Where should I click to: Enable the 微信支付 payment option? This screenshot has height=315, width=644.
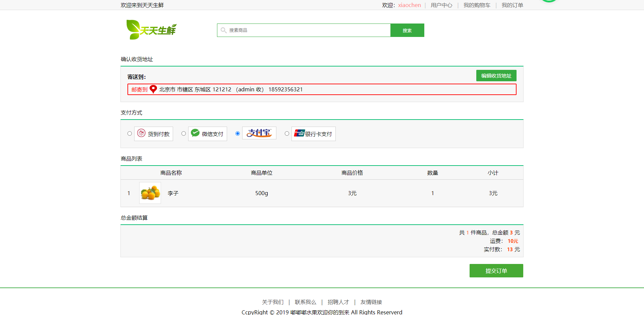(183, 133)
